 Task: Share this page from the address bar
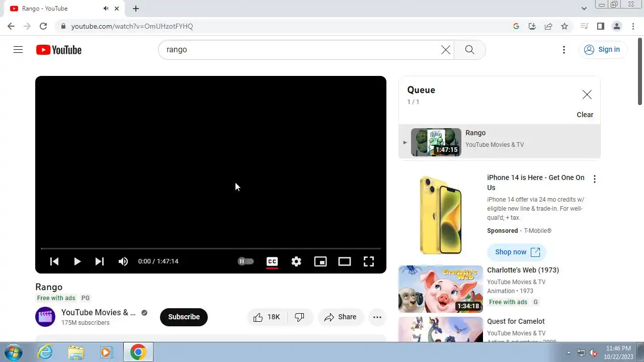tap(548, 26)
